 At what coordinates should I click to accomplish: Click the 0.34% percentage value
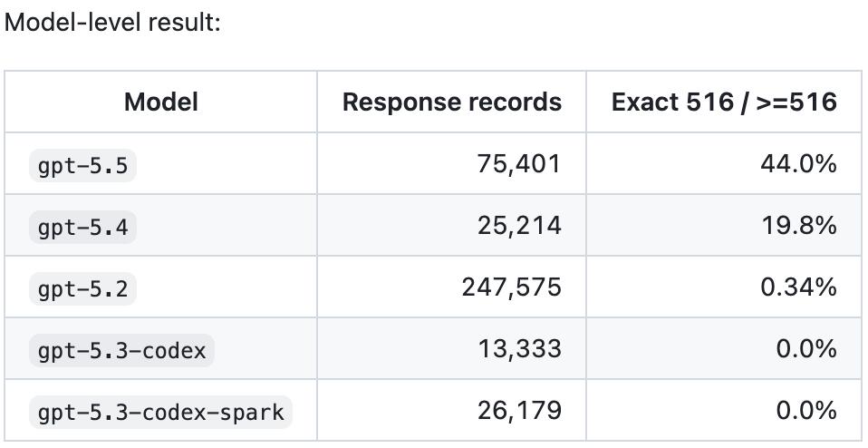798,287
